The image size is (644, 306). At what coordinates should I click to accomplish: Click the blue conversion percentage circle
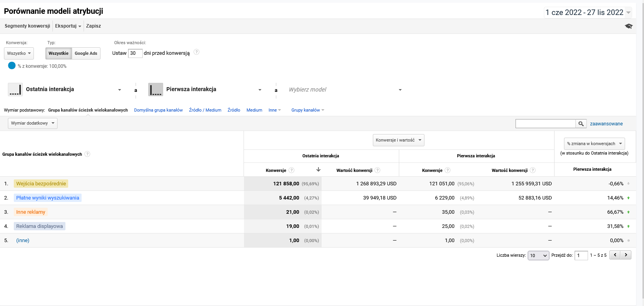tap(12, 66)
